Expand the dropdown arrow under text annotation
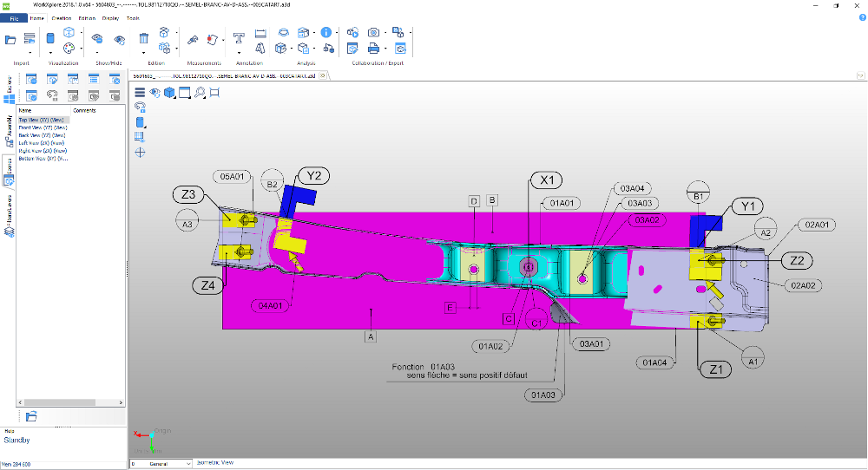 coord(239,54)
